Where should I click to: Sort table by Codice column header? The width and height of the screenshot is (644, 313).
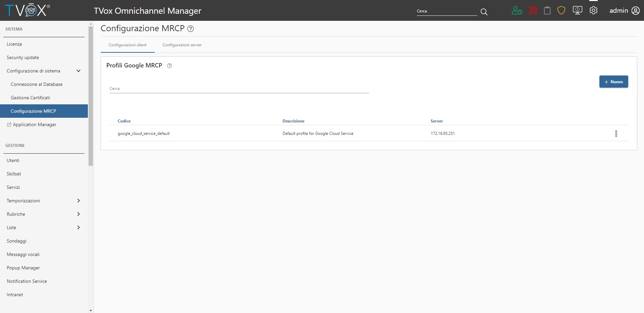pos(124,121)
